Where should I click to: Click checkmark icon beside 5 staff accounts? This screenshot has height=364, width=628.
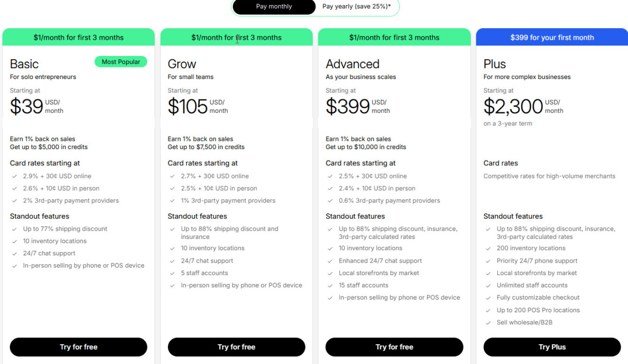click(172, 273)
